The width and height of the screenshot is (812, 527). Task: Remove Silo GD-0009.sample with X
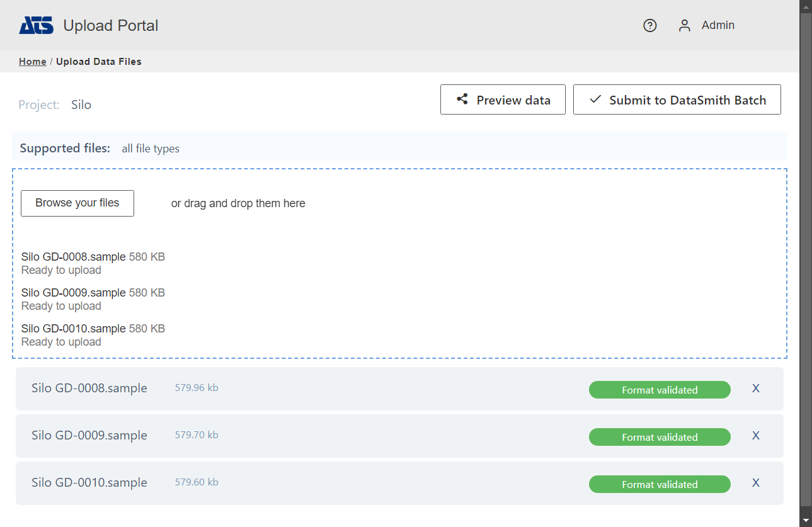(x=756, y=436)
